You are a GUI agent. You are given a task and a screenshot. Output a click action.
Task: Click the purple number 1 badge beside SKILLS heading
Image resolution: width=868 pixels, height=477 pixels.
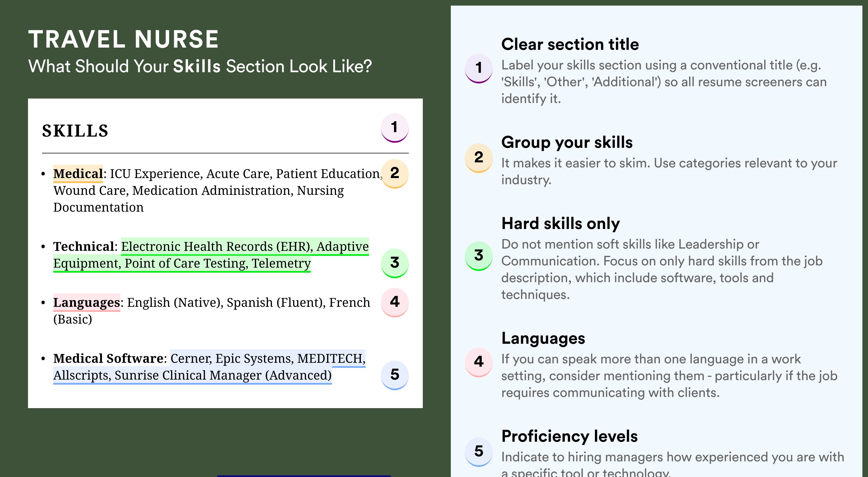(395, 128)
